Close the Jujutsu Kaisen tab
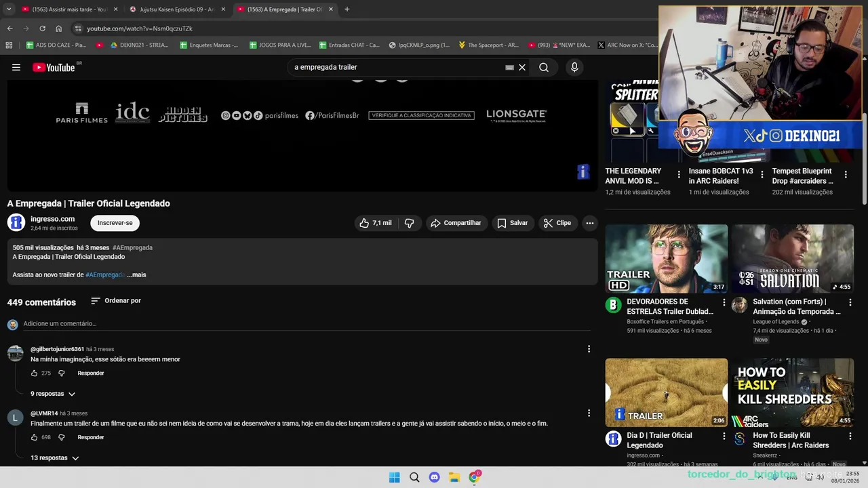Viewport: 868px width, 488px height. (223, 9)
